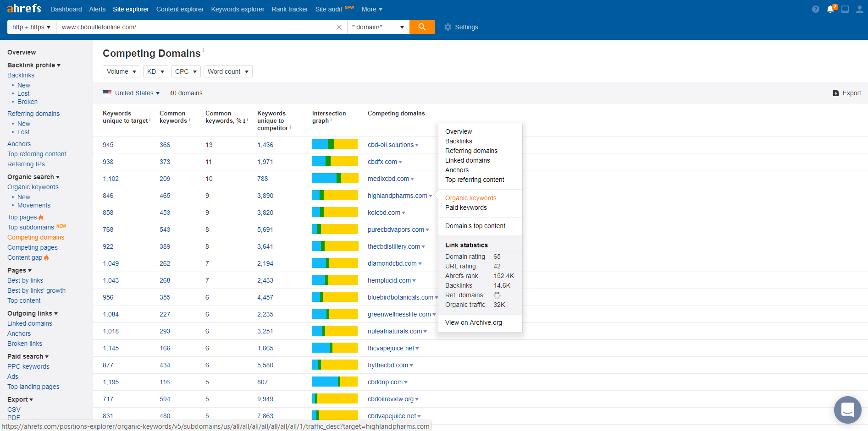Click the Export download icon
Screen dimensions: 868x431
(x=835, y=93)
